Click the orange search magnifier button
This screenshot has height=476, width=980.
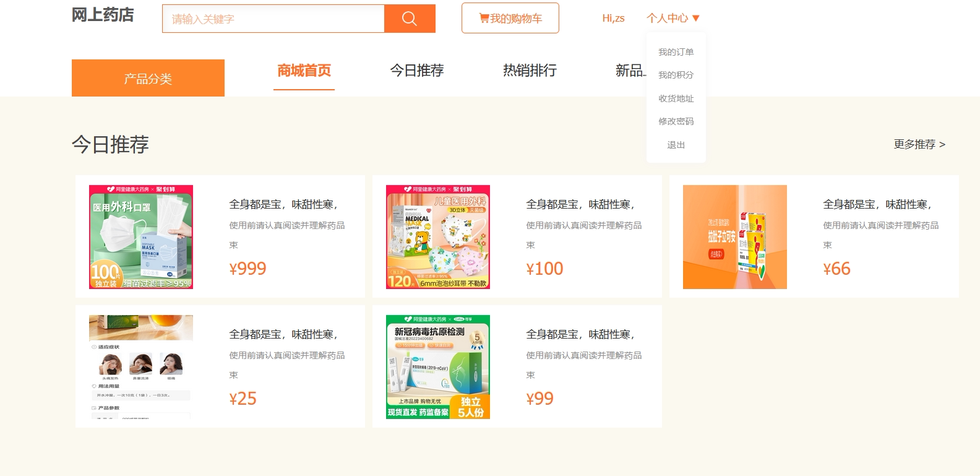point(410,19)
